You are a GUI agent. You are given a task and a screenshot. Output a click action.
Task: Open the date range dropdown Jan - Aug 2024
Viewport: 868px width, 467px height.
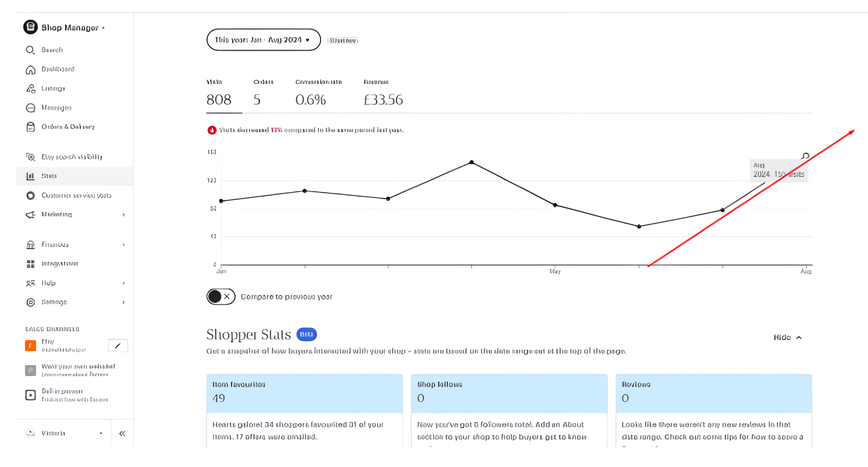(x=264, y=40)
